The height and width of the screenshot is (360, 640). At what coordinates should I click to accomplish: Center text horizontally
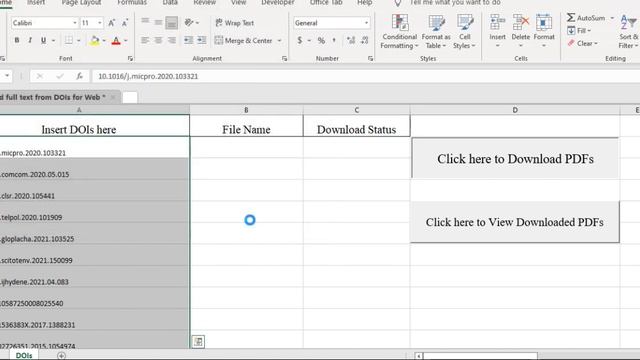click(x=158, y=40)
